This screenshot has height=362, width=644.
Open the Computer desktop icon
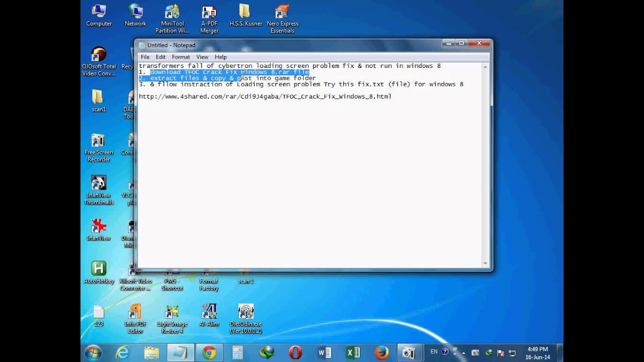(x=99, y=16)
